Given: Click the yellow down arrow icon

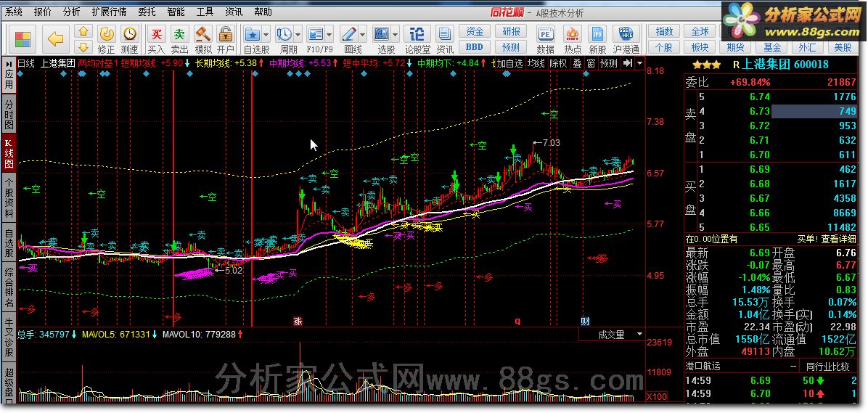Looking at the screenshot, I should 83,46.
